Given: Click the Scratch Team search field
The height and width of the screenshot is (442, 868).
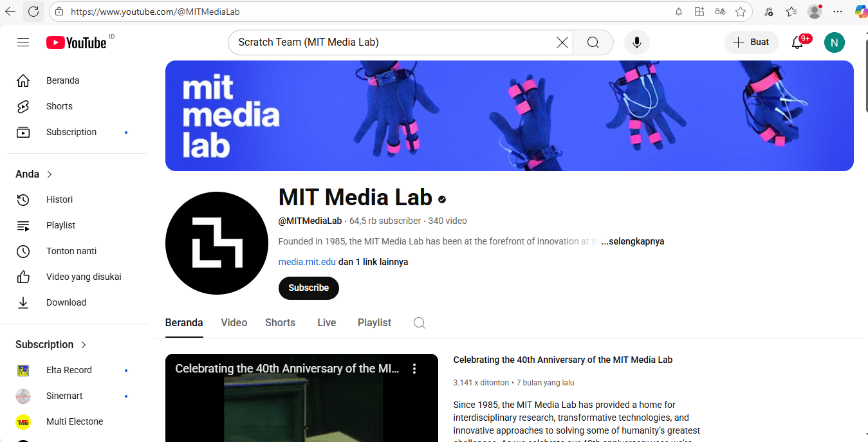Looking at the screenshot, I should pos(392,42).
